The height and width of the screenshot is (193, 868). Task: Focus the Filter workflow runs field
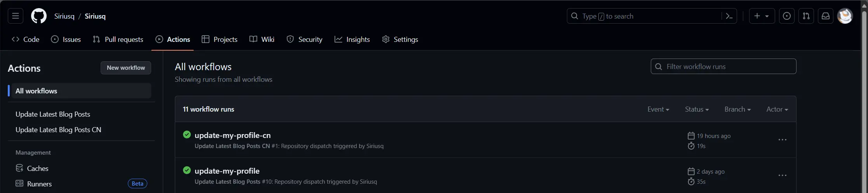[x=723, y=66]
